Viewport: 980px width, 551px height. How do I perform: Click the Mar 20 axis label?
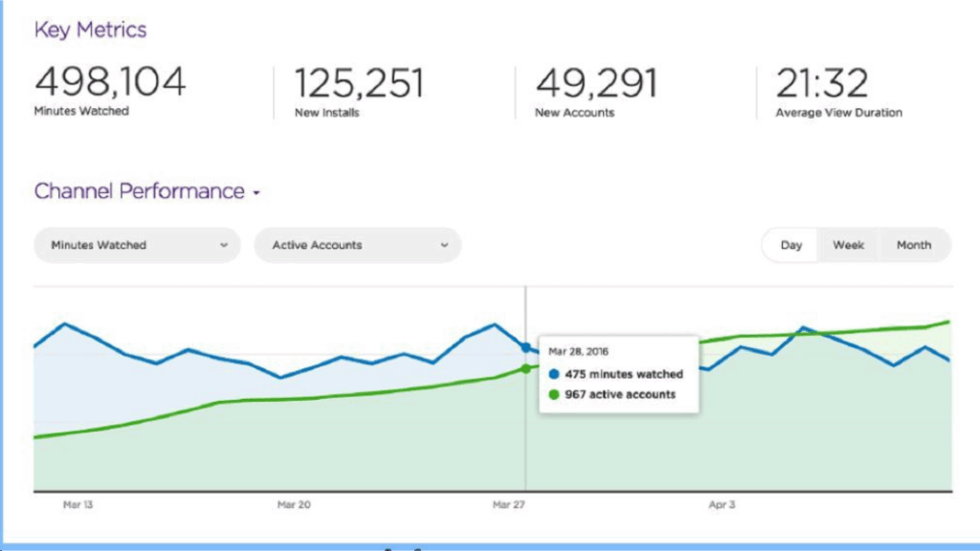coord(294,504)
